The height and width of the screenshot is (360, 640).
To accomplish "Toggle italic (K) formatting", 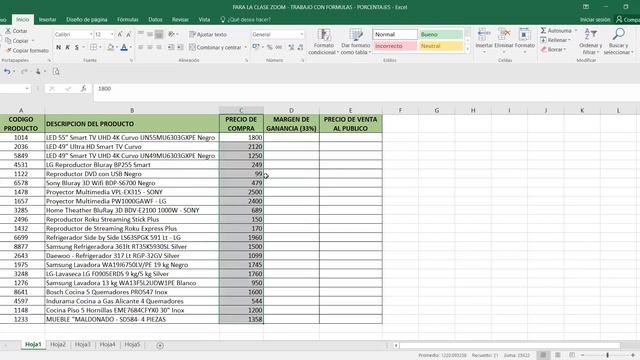I will pos(67,47).
